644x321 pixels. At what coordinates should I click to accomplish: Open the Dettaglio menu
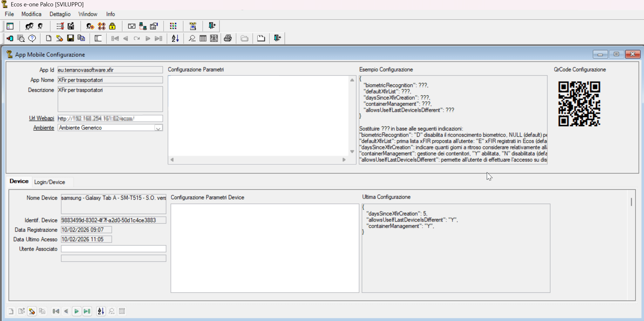[60, 14]
